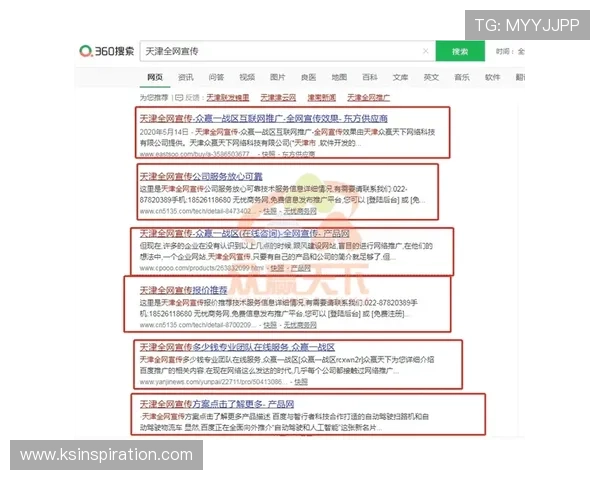Open result 天津全网宣传多少钱专业团队在线服务
The image size is (600, 480).
coord(237,347)
